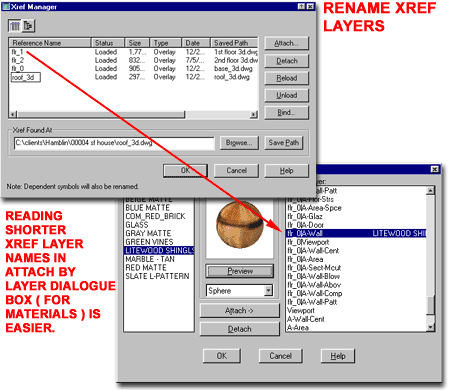This screenshot has width=450, height=390.
Task: Select COM_RED_BRICK material
Action: (x=159, y=217)
